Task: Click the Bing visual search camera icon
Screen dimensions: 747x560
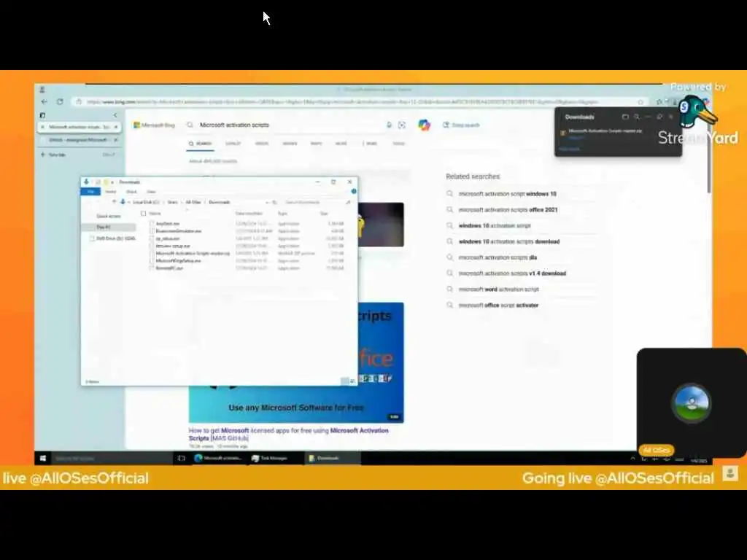Action: (402, 125)
